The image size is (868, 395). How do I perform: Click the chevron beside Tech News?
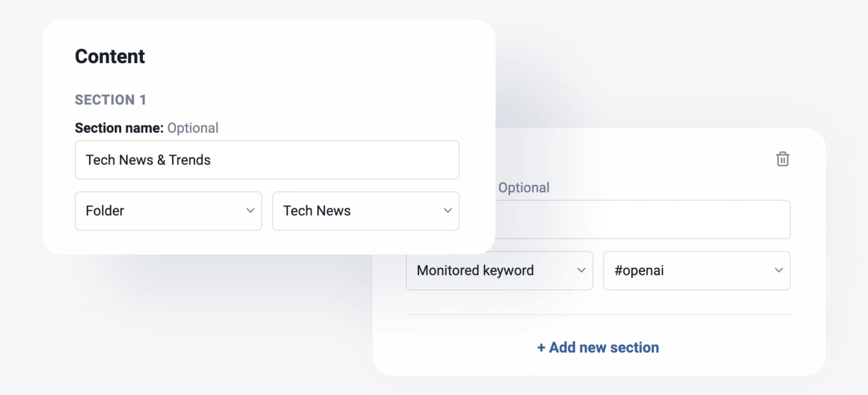(x=448, y=211)
